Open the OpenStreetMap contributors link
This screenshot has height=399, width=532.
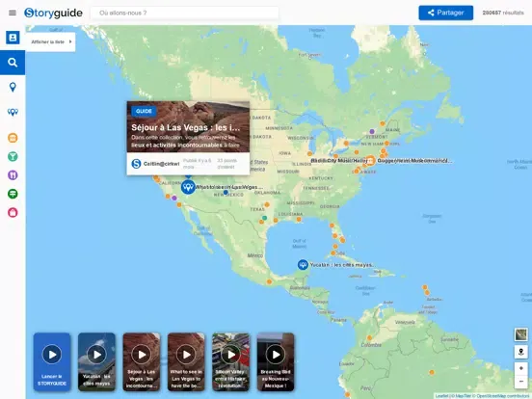point(504,396)
